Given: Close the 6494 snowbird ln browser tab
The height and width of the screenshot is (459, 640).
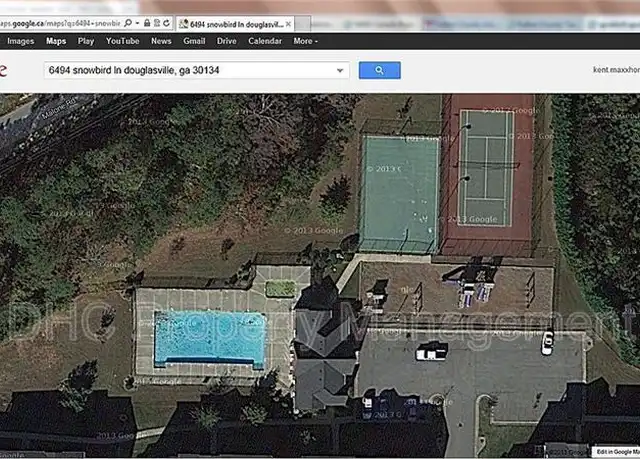Looking at the screenshot, I should [288, 24].
